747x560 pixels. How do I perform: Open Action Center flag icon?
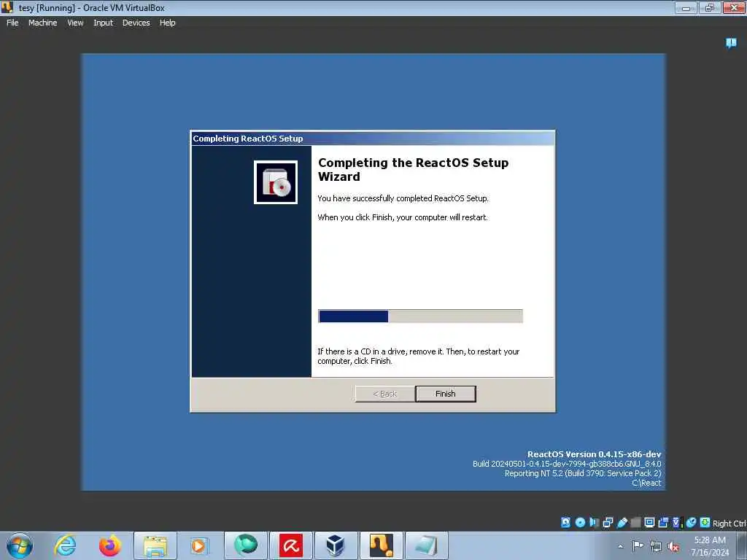pyautogui.click(x=638, y=546)
